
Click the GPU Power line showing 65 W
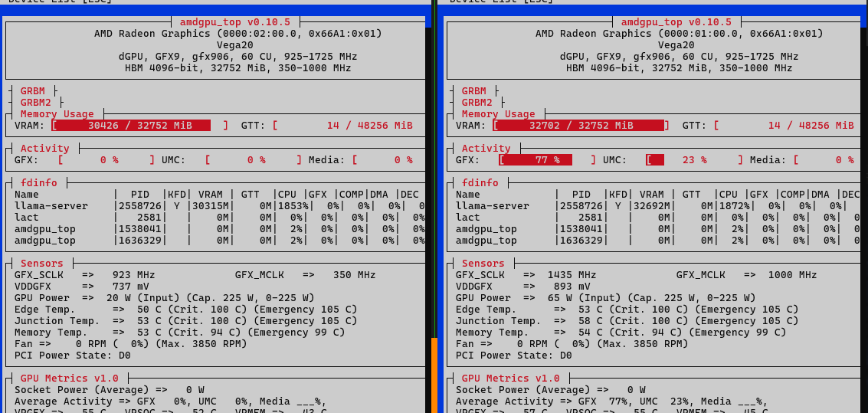coord(605,298)
